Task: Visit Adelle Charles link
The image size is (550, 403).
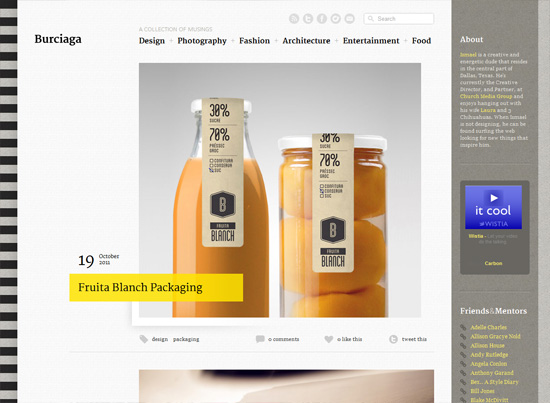Action: pos(489,327)
